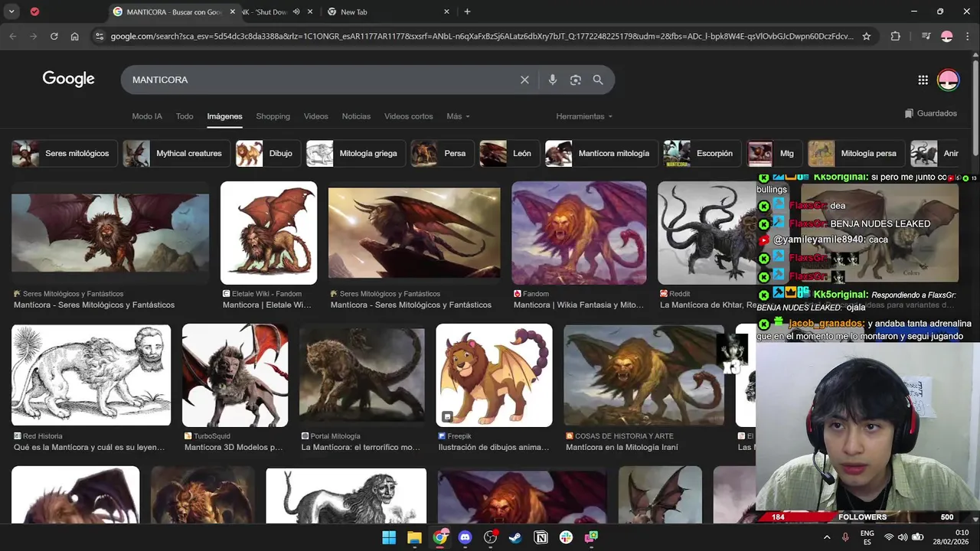
Task: Open the Chrome profile icon in toolbar
Action: (947, 36)
